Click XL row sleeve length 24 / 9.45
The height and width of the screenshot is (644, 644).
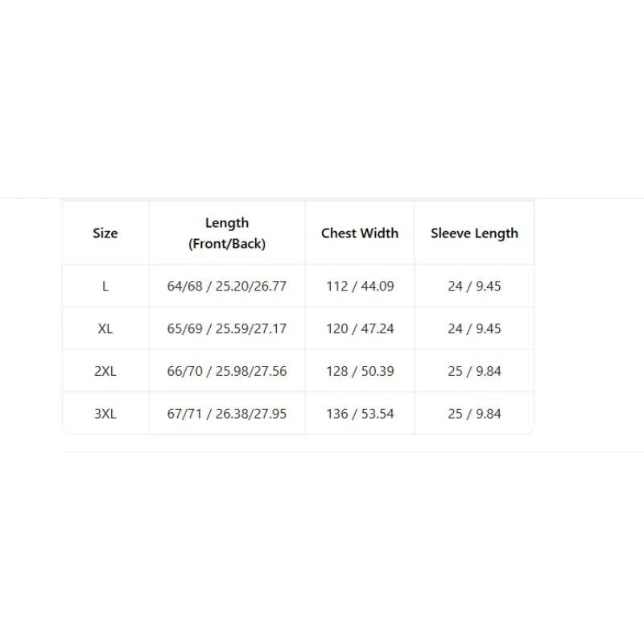(x=474, y=328)
